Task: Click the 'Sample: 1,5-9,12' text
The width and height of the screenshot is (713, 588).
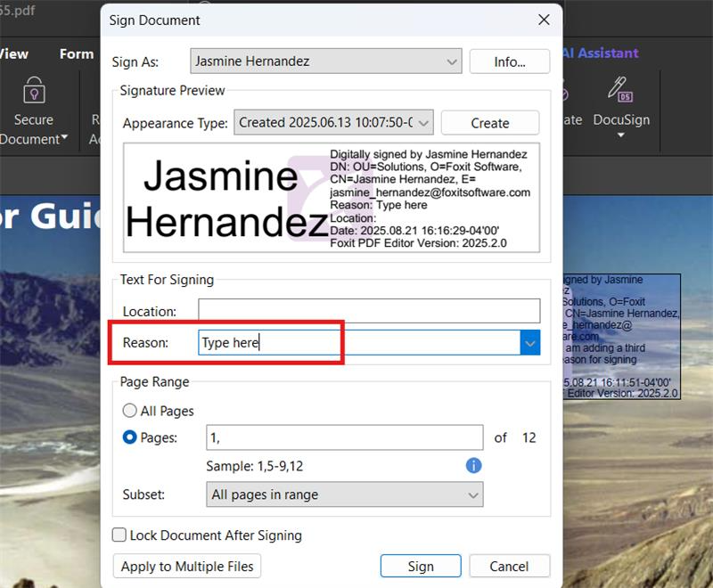Action: tap(255, 466)
